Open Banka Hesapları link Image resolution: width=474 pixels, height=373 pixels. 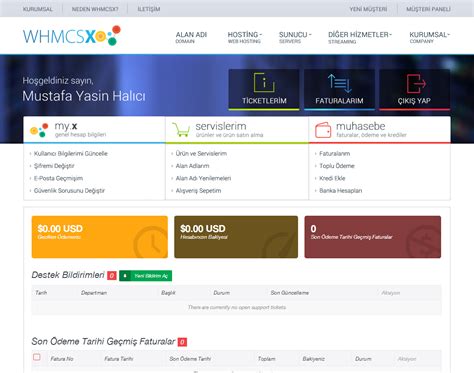341,191
